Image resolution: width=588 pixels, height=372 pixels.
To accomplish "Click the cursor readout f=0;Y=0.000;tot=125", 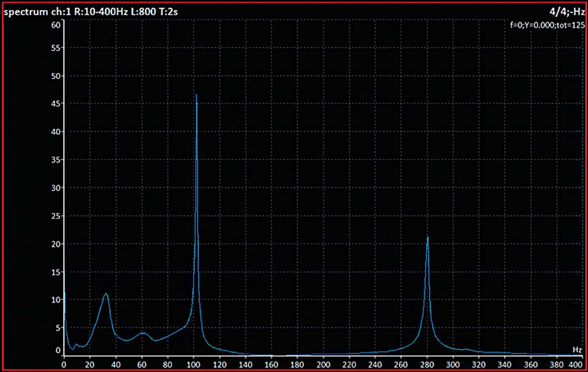I will click(548, 25).
